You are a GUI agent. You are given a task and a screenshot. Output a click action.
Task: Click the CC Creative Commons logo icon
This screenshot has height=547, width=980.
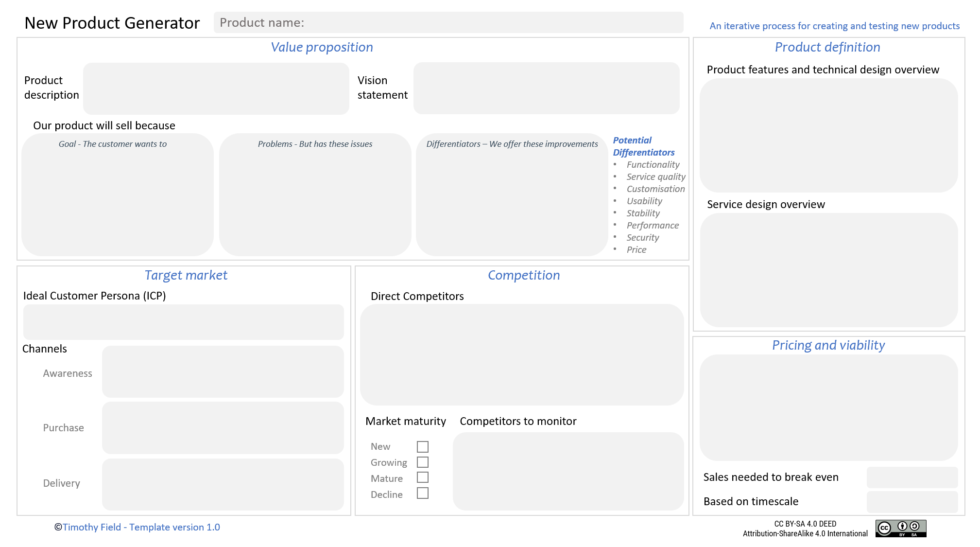[x=886, y=529]
